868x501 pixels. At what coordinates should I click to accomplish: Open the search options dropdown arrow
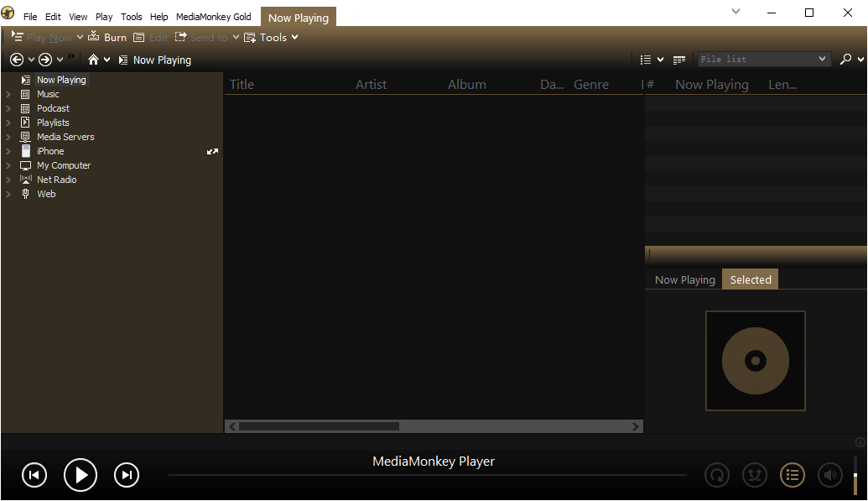click(860, 60)
